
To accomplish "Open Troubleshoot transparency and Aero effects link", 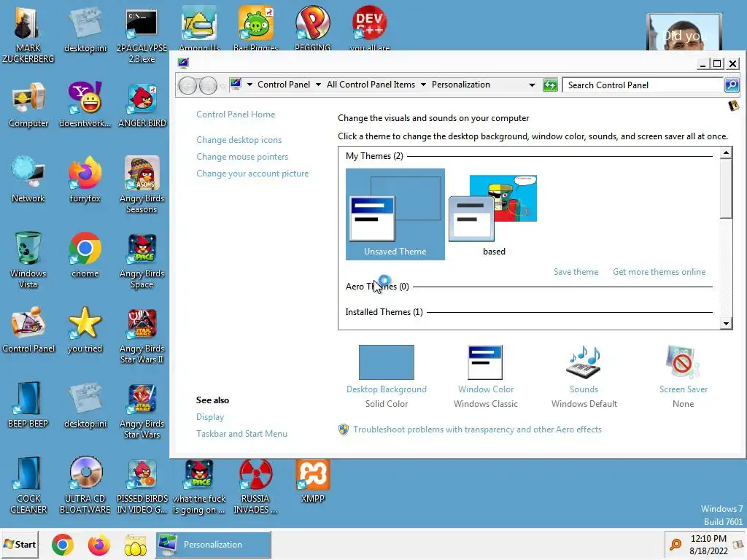I will click(477, 429).
